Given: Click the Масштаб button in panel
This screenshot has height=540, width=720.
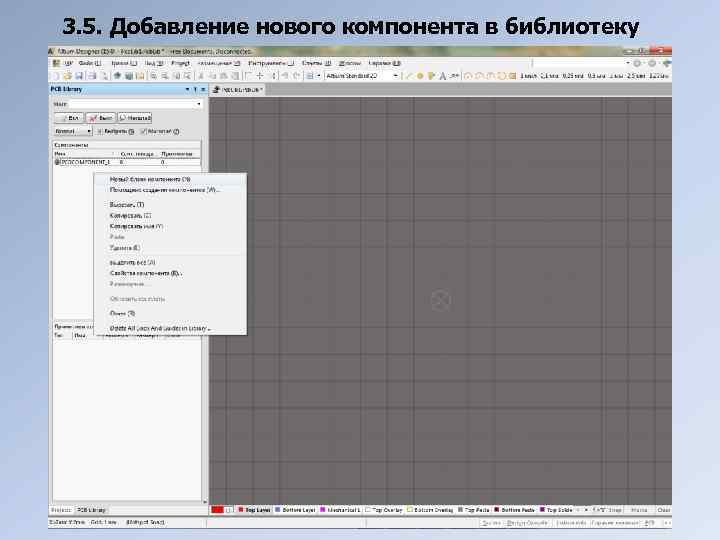Looking at the screenshot, I should point(135,118).
